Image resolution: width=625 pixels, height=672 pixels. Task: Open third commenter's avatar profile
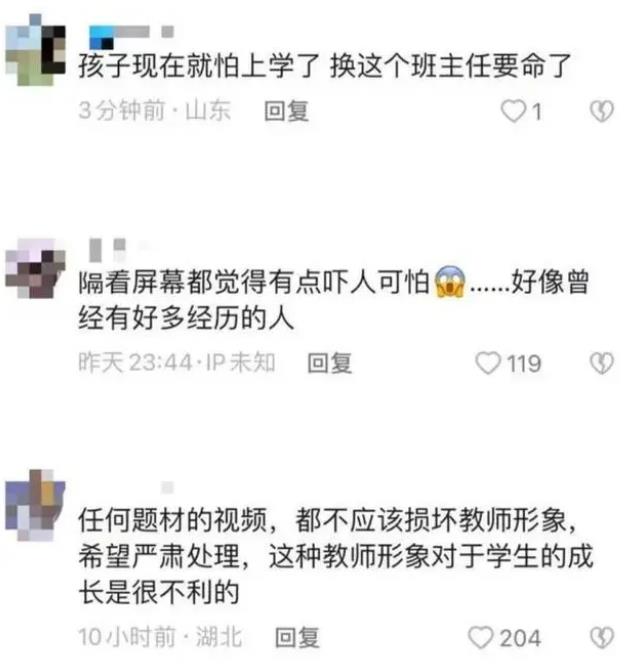click(x=35, y=505)
